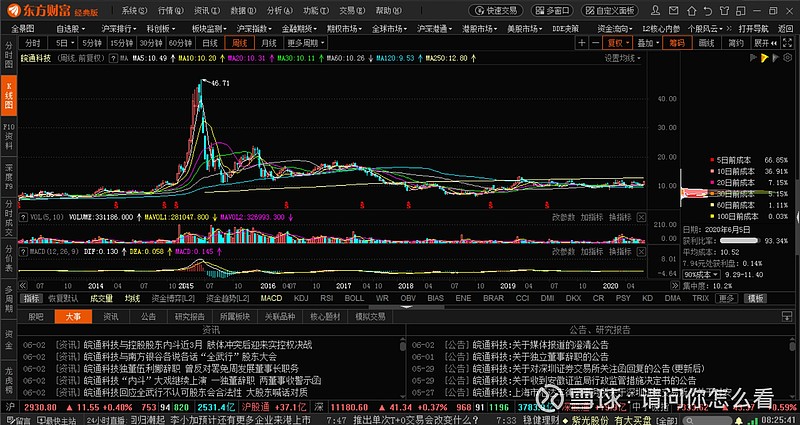Viewport: 800px width, 425px height.
Task: Click 100日前成本 yellow swatch
Action: pyautogui.click(x=712, y=216)
